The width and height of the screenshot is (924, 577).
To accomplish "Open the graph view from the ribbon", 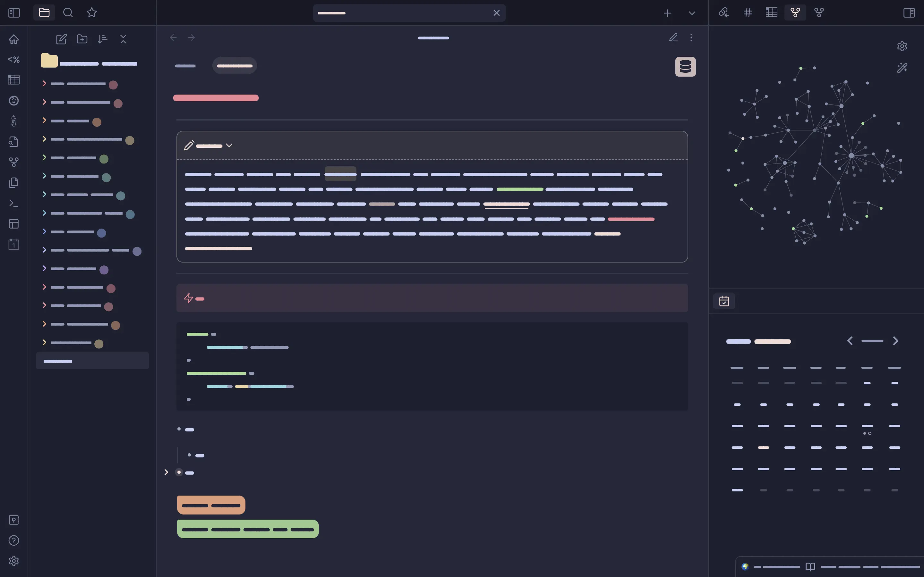I will (14, 162).
